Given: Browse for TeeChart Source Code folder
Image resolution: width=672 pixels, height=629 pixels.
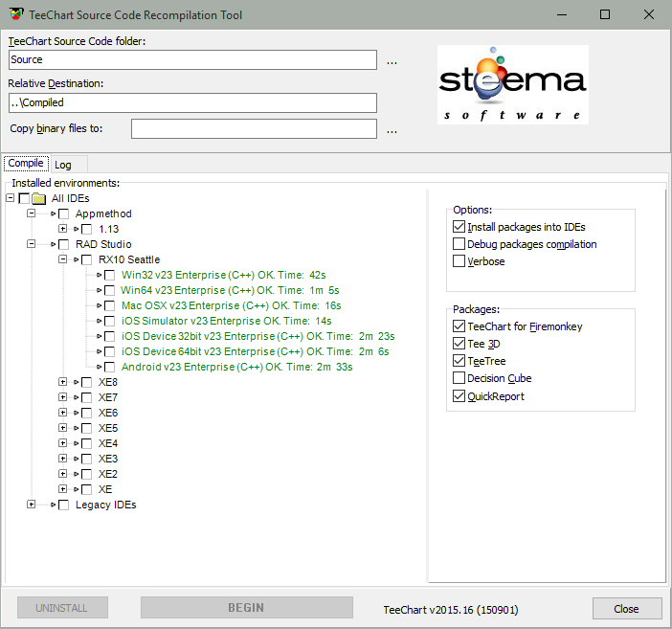Looking at the screenshot, I should click(x=392, y=62).
